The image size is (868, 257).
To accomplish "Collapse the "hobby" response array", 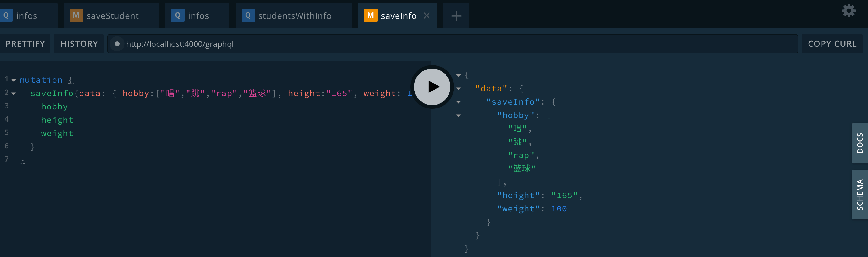I will [x=459, y=116].
